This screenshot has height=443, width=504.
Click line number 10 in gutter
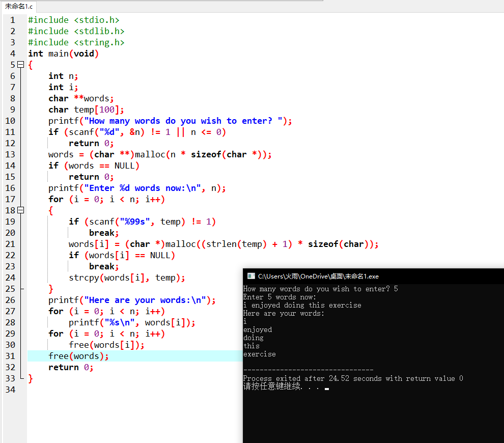pyautogui.click(x=10, y=121)
